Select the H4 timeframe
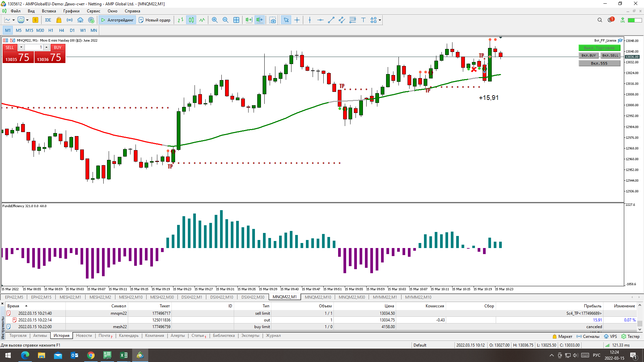Image resolution: width=644 pixels, height=362 pixels. [x=61, y=31]
